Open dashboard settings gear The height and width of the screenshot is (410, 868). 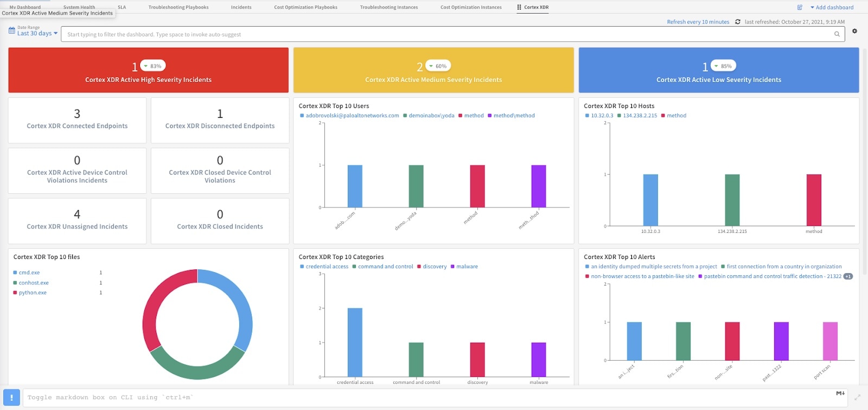tap(854, 31)
